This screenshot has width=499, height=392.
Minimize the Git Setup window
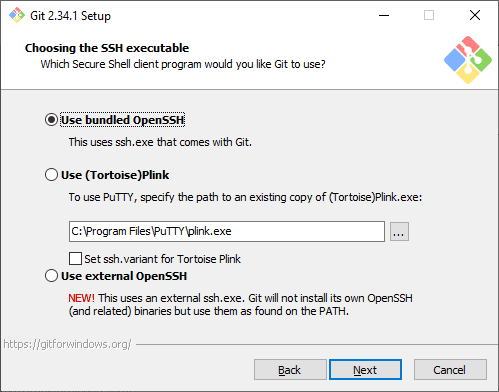coord(384,15)
